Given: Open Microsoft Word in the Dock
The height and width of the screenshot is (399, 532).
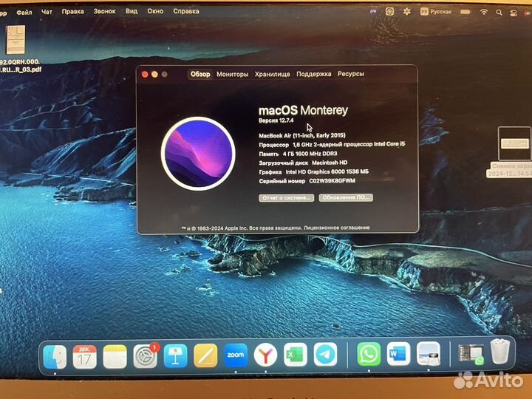Looking at the screenshot, I should click(x=398, y=354).
